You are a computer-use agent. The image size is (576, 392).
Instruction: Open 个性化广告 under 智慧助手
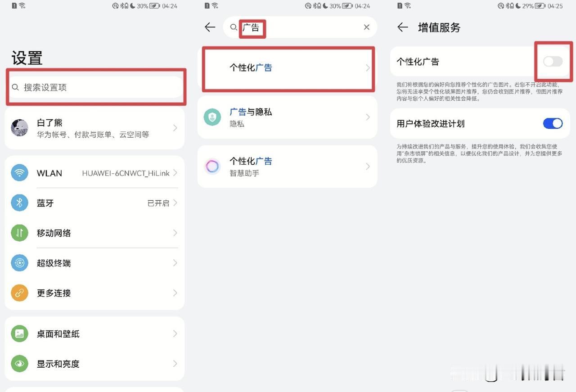[x=287, y=167]
